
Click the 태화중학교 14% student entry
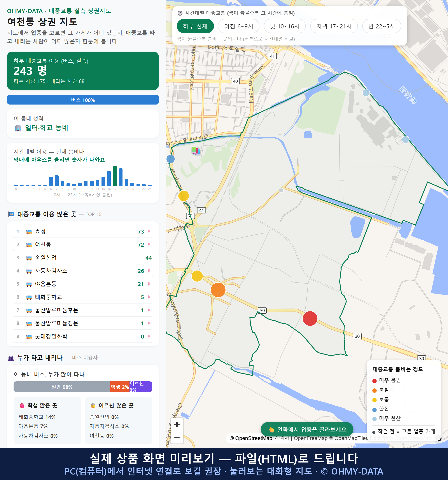[37, 417]
